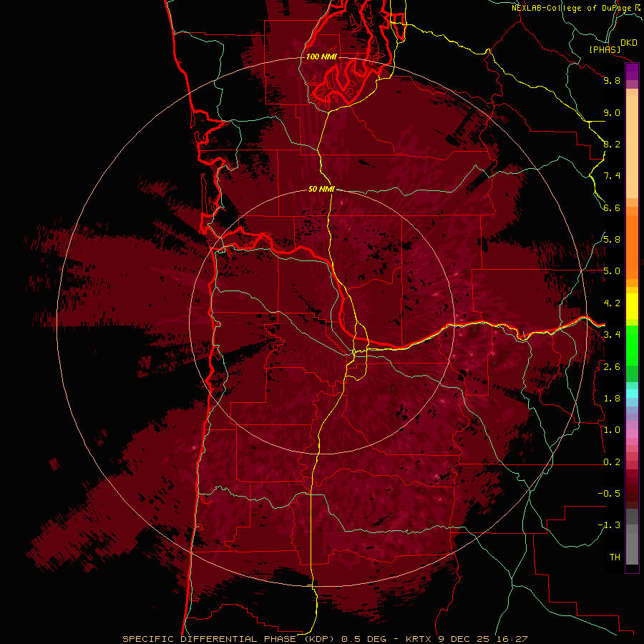Click the 100 NMI range ring label
The height and width of the screenshot is (644, 644).
[x=321, y=57]
